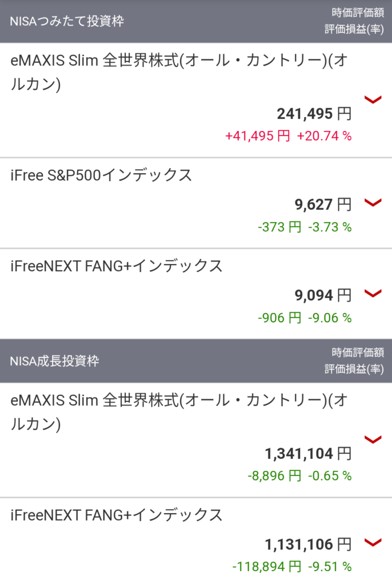Expand the iFree S&P500インデックス chevron
392x585 pixels.
click(x=373, y=203)
